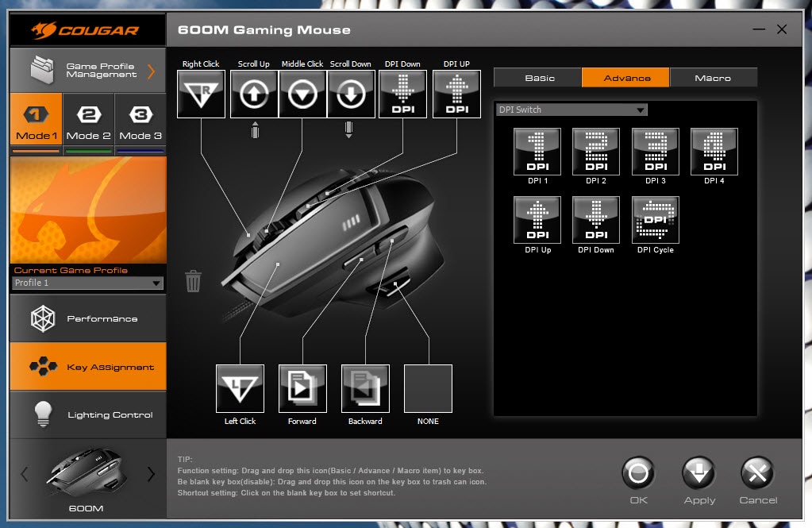Open the Profile 1 game profile dropdown
The image size is (812, 528).
click(x=87, y=283)
